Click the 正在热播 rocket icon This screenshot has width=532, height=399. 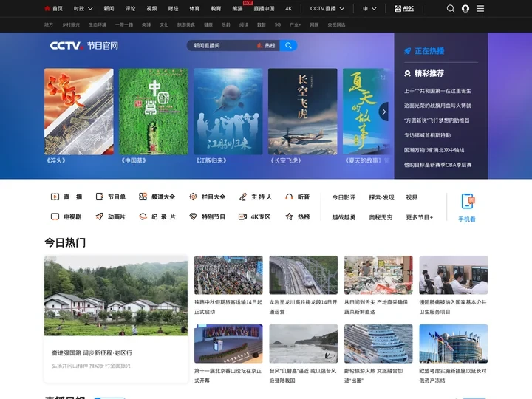(407, 51)
